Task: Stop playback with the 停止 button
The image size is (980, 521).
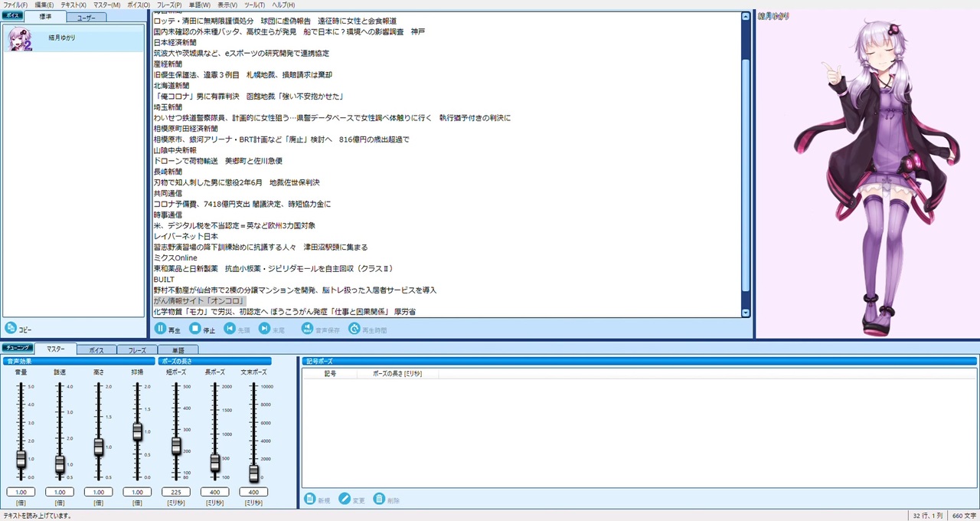Action: coord(202,329)
